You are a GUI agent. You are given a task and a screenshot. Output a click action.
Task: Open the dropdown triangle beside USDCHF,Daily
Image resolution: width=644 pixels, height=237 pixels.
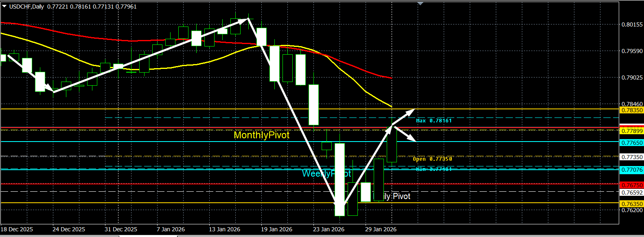[4, 6]
